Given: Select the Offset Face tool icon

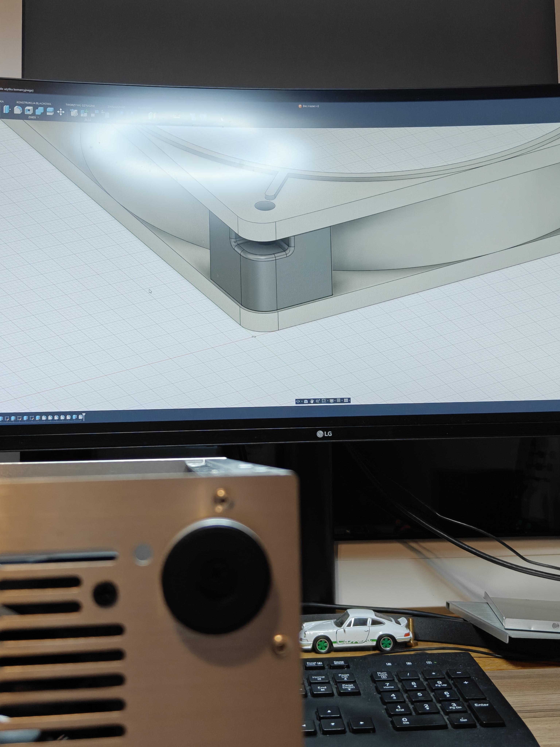Looking at the screenshot, I should click(x=50, y=111).
